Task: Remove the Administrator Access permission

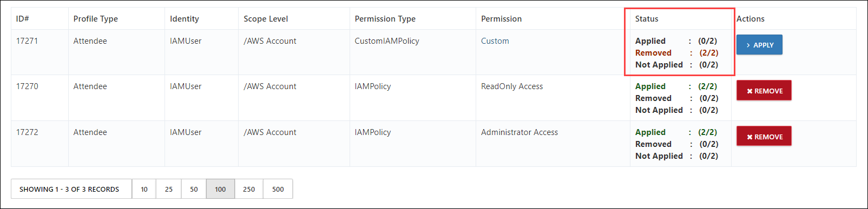Action: (764, 137)
